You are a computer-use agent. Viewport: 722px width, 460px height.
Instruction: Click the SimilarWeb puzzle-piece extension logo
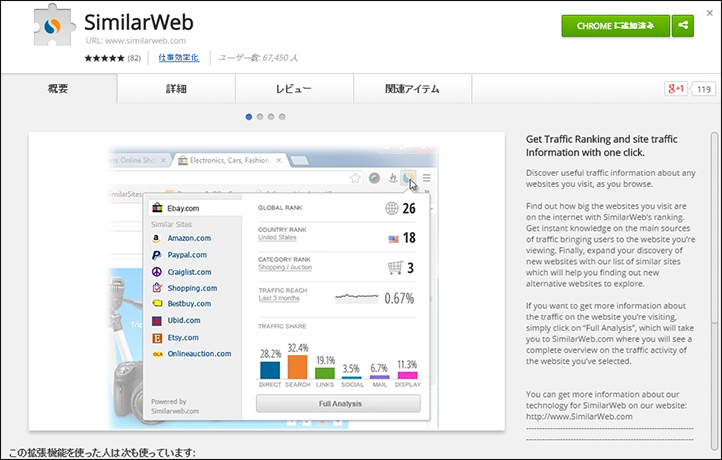coord(54,26)
